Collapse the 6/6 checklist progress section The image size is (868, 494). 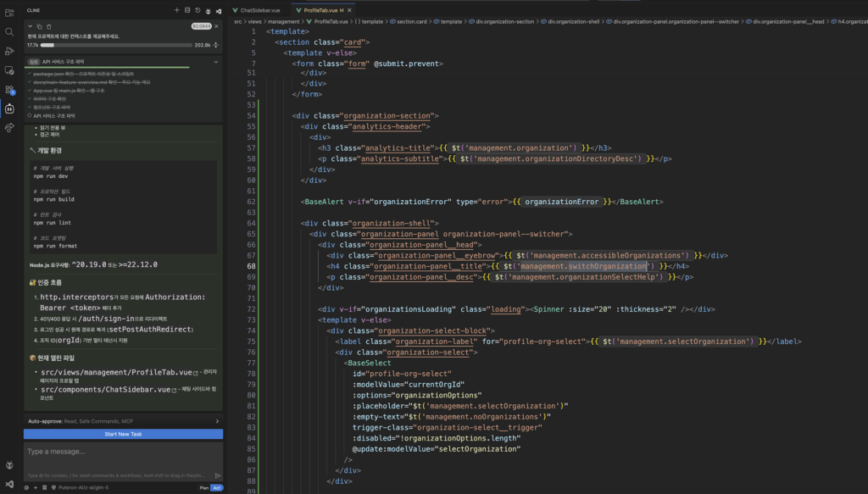(x=216, y=62)
